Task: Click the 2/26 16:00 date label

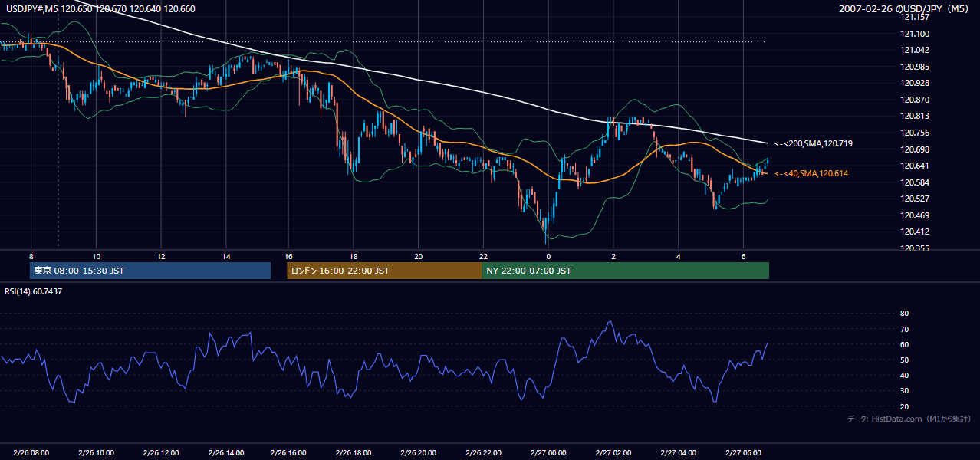Action: pos(288,453)
